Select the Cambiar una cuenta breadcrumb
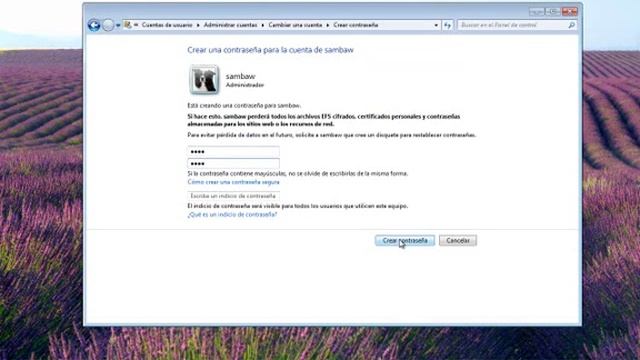This screenshot has height=360, width=640. coord(295,25)
